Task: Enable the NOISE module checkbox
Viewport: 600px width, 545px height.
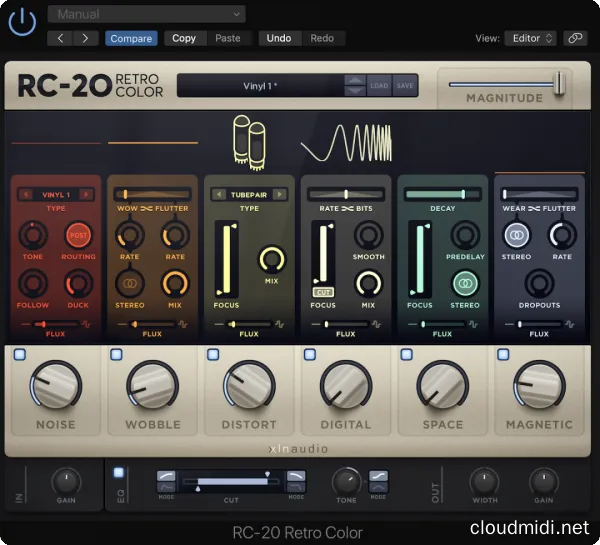Action: pos(20,354)
